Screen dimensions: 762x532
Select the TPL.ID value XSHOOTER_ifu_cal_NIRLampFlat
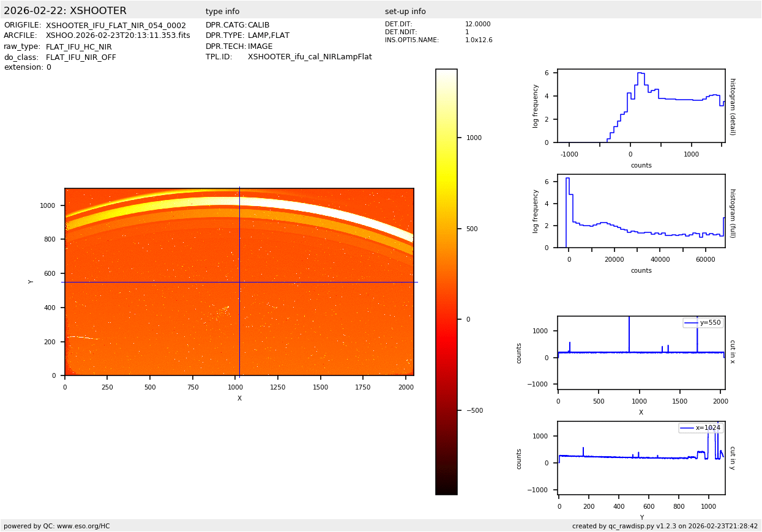(x=309, y=57)
